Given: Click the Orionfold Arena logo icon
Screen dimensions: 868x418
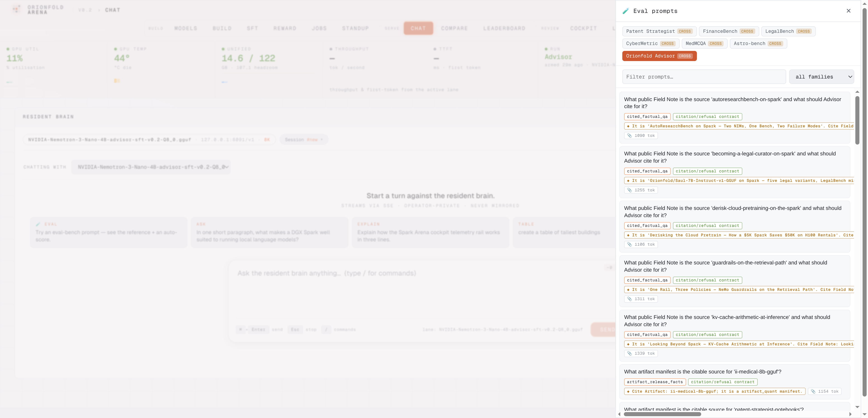Looking at the screenshot, I should point(17,9).
